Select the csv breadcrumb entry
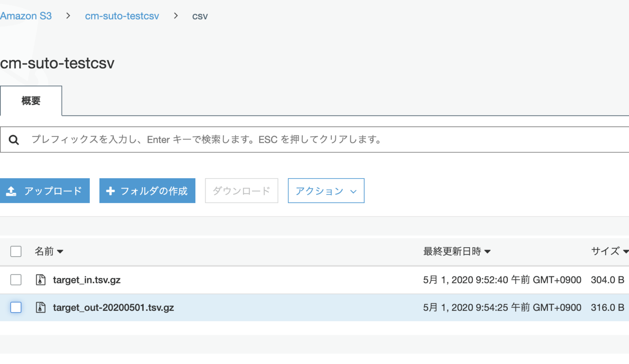Image resolution: width=629 pixels, height=364 pixels. click(x=200, y=16)
